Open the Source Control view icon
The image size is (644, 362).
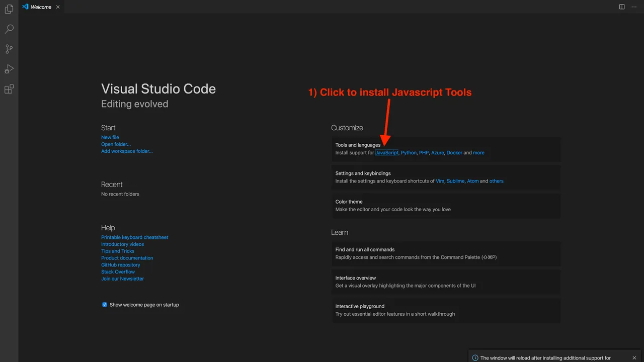(9, 49)
